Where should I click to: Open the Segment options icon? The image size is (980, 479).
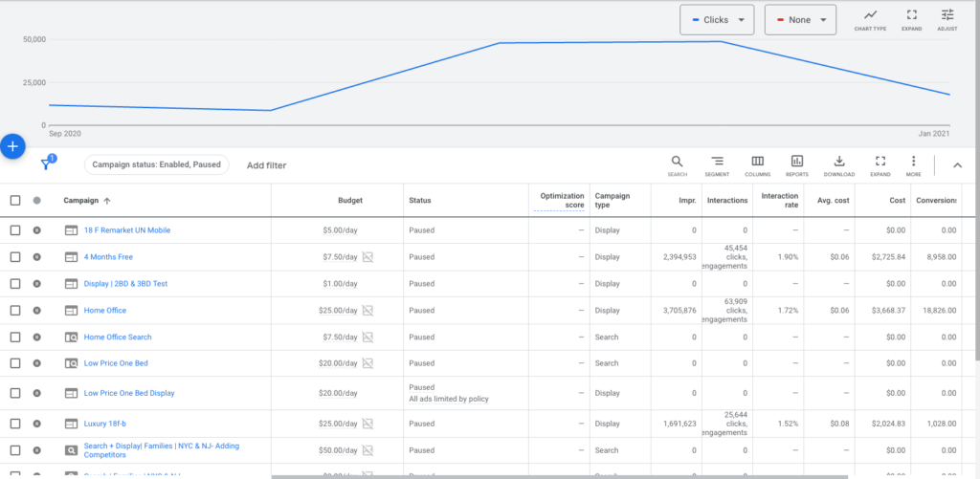717,164
